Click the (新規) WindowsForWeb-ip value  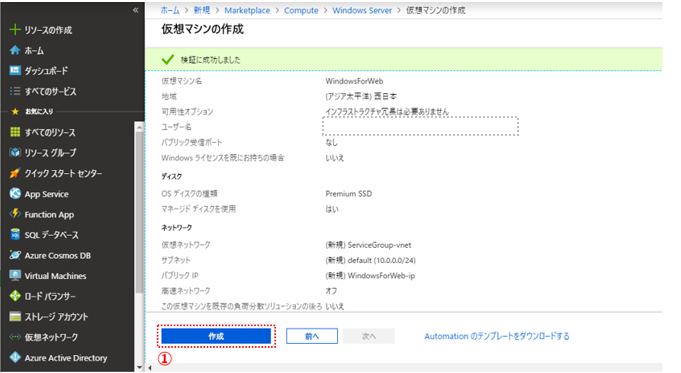[x=370, y=276]
